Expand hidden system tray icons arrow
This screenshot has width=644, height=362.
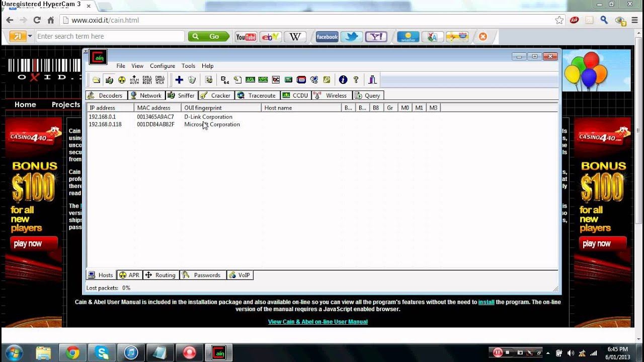[x=548, y=353]
